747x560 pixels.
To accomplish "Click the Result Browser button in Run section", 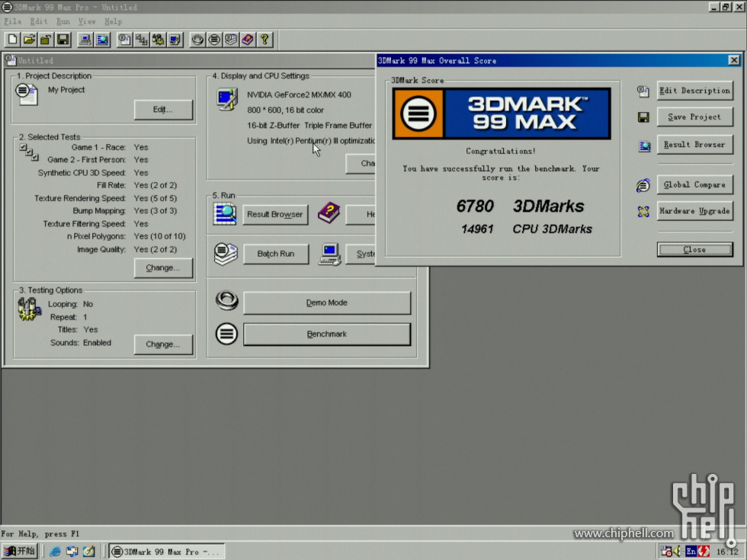I will point(275,214).
